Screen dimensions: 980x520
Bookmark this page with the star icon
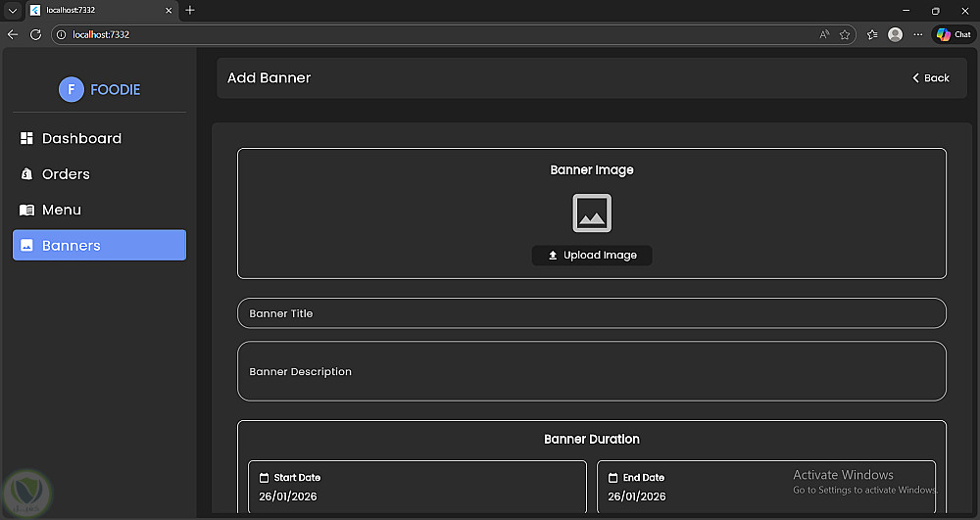pos(845,34)
